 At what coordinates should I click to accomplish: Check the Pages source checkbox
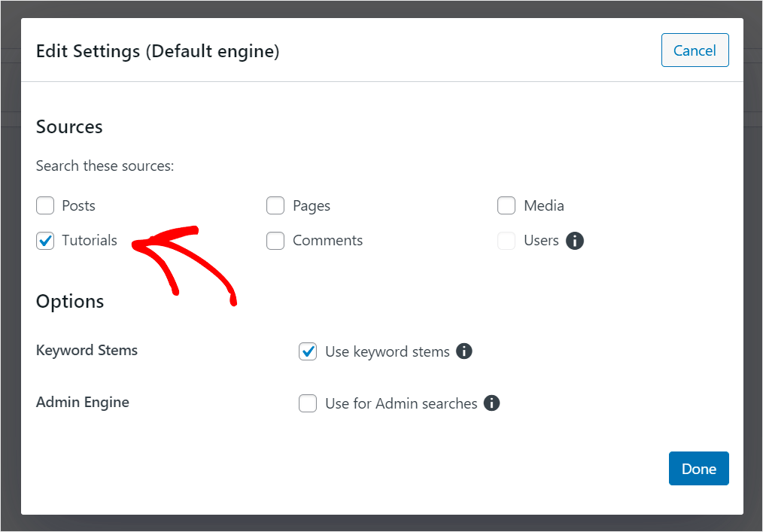tap(275, 205)
